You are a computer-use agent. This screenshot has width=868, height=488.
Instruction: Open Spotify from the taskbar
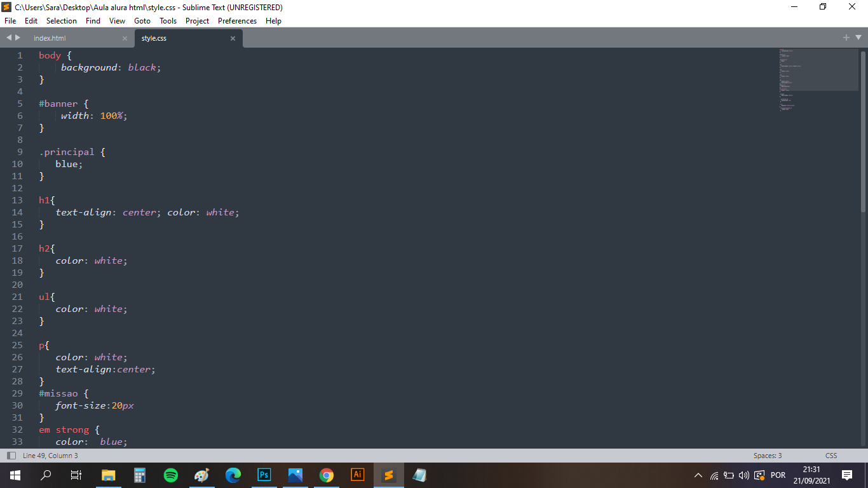click(x=171, y=475)
